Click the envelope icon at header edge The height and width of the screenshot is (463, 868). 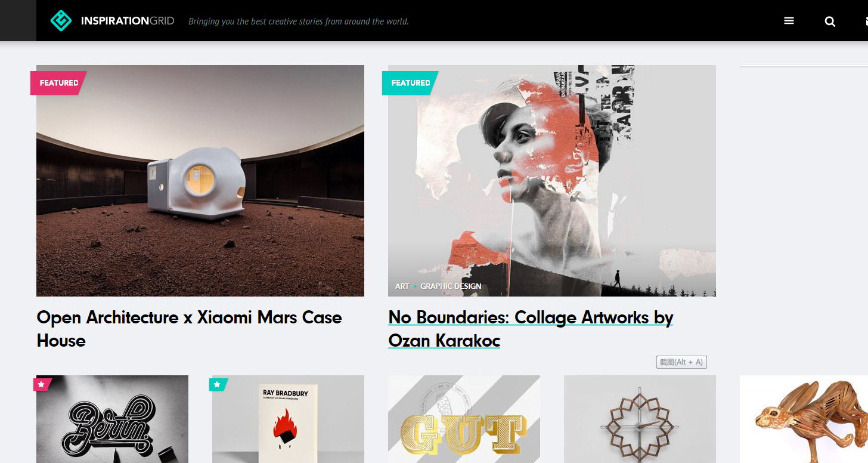[866, 21]
